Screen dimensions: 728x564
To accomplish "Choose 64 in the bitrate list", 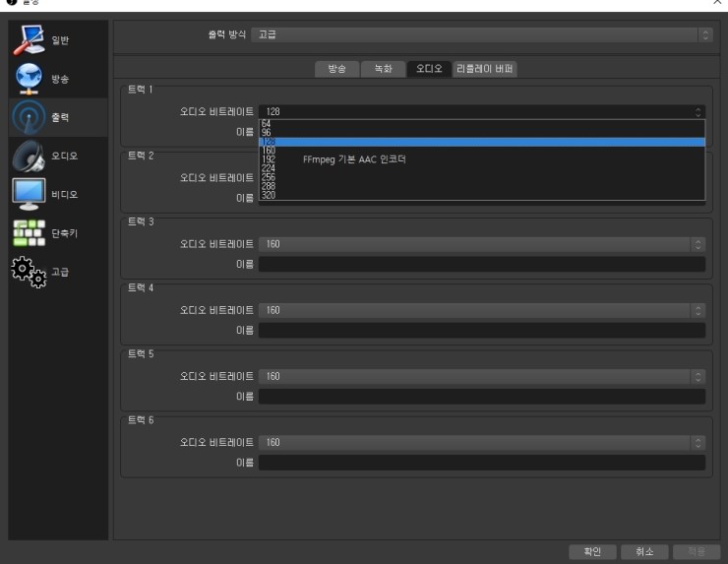I will 482,124.
